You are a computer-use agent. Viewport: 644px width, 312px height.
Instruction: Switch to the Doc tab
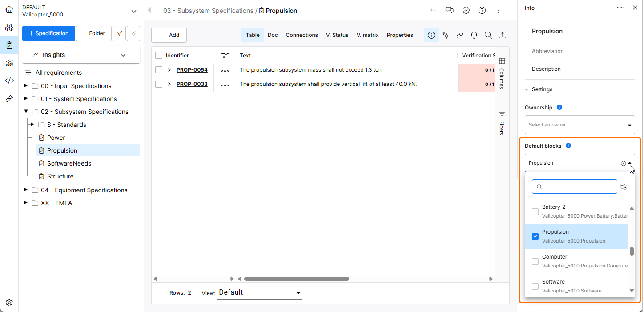click(273, 35)
